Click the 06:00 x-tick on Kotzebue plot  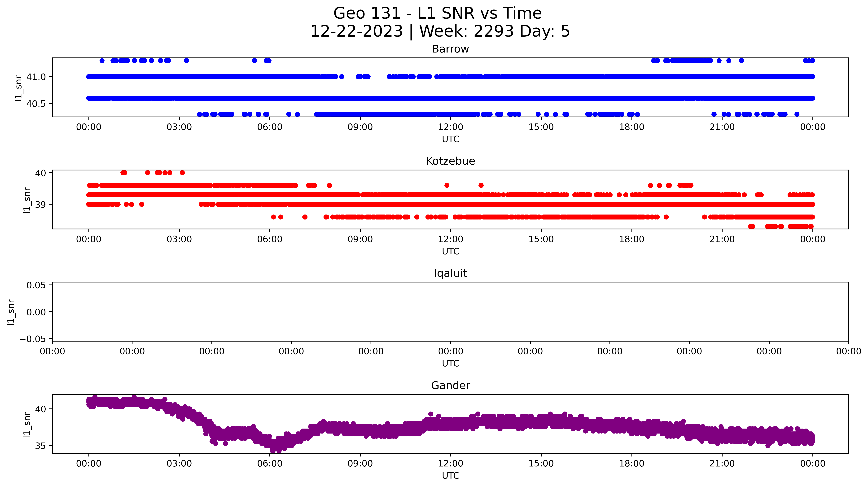270,240
